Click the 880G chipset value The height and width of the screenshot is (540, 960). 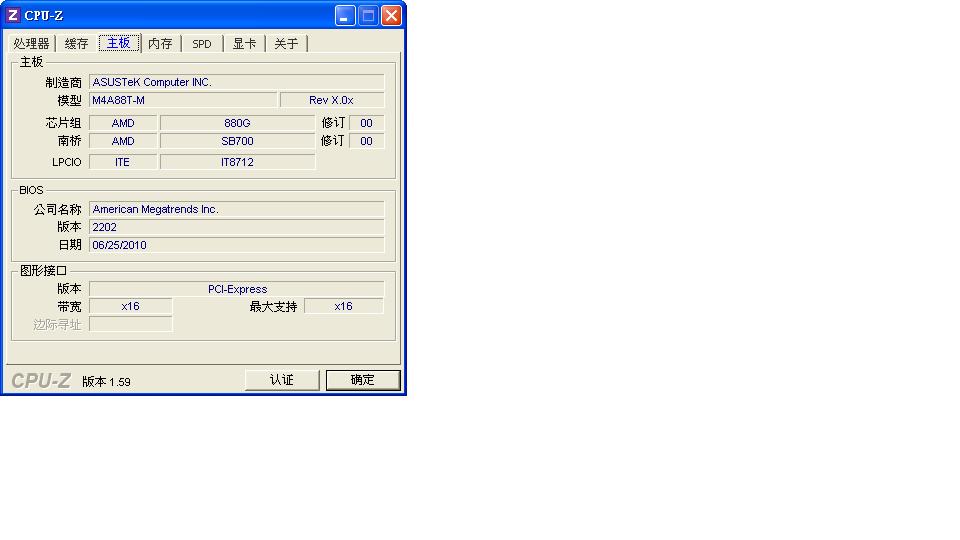coord(238,123)
